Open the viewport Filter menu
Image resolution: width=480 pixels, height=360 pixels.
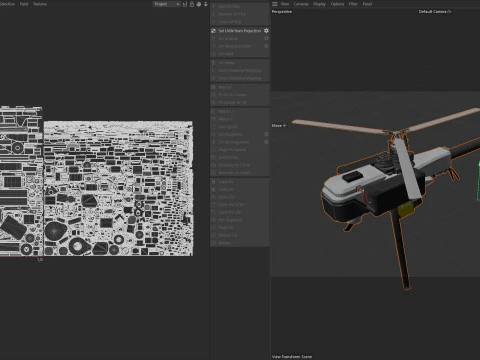click(x=353, y=4)
